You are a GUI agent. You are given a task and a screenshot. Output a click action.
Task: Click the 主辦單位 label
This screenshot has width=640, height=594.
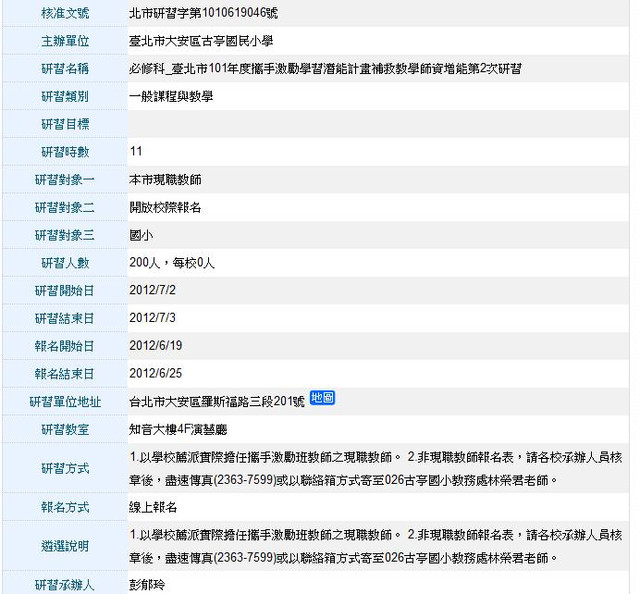[65, 41]
